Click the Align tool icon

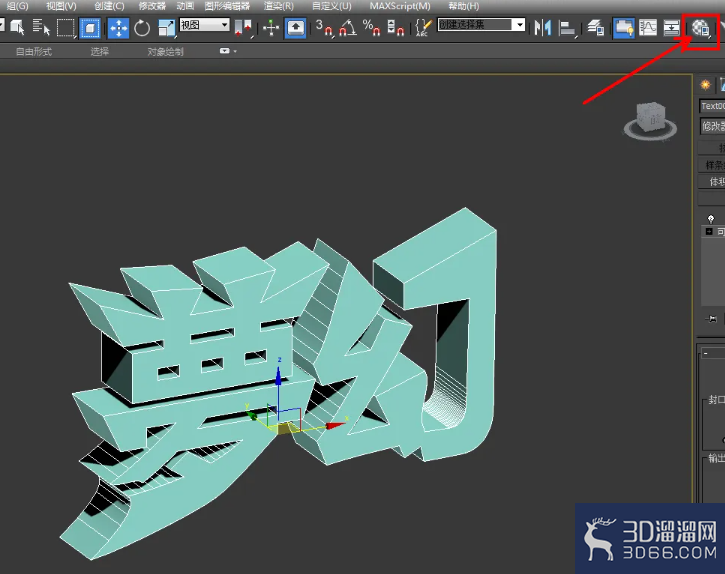point(567,28)
